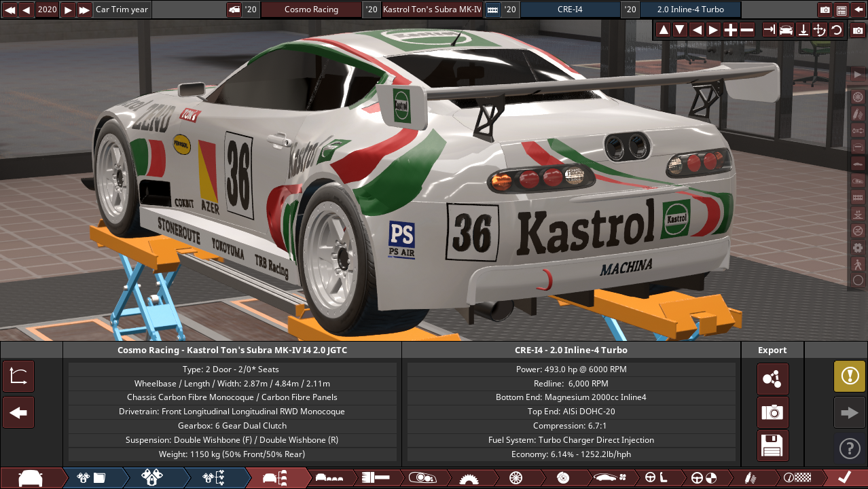Image resolution: width=868 pixels, height=489 pixels.
Task: Click the 2020 year value field
Action: point(47,10)
